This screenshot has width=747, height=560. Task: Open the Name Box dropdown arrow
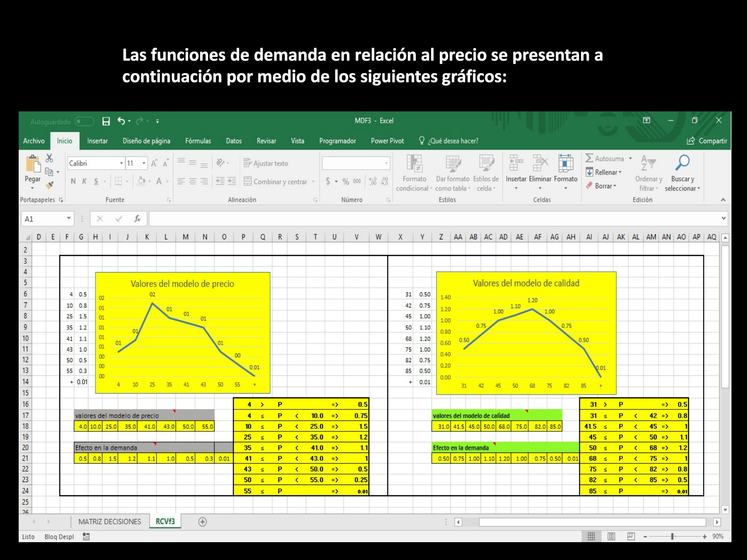(69, 219)
